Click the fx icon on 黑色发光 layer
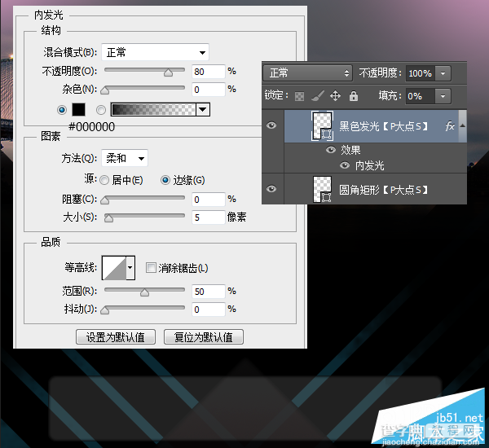Screen dimensions: 489x448 coord(450,126)
